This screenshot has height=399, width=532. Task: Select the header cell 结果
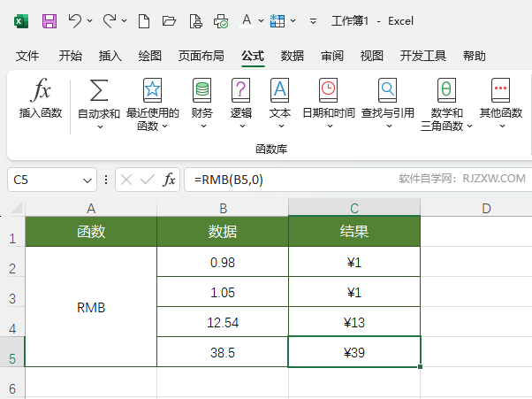[x=354, y=232]
